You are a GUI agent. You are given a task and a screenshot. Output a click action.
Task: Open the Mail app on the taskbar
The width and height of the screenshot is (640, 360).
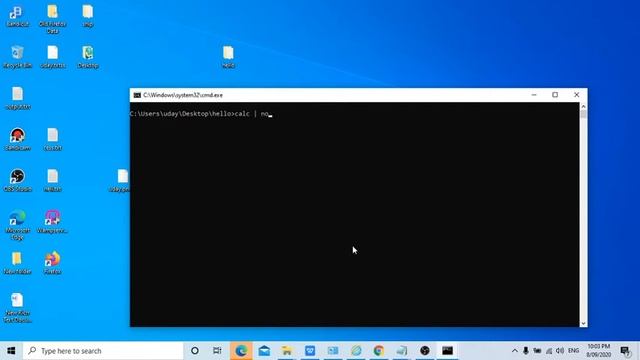click(x=264, y=351)
